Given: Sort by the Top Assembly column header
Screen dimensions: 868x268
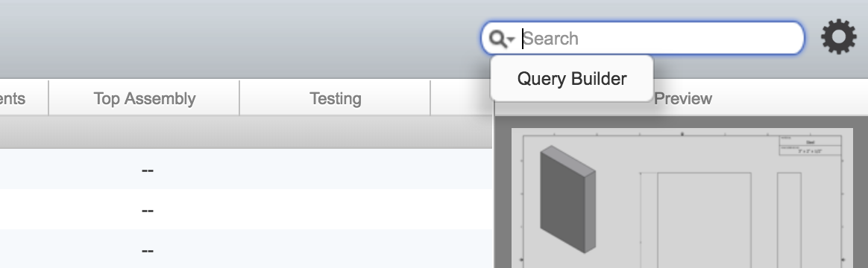Looking at the screenshot, I should (145, 98).
